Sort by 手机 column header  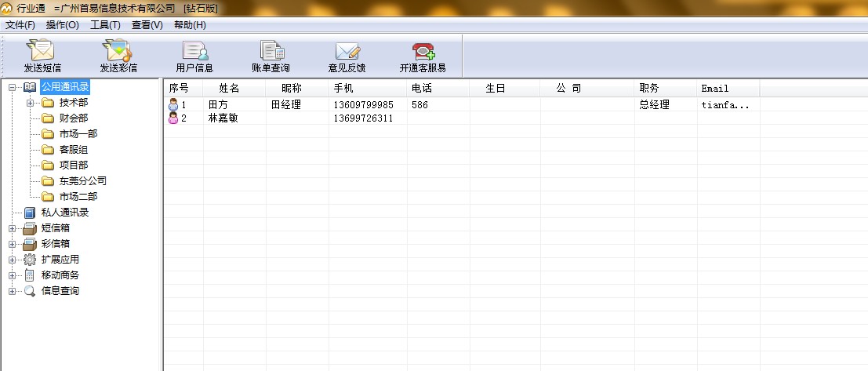point(368,89)
